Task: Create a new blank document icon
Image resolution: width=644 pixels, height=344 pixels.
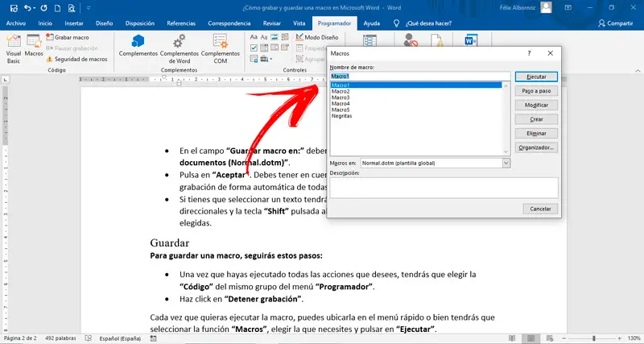Action: coord(57,8)
